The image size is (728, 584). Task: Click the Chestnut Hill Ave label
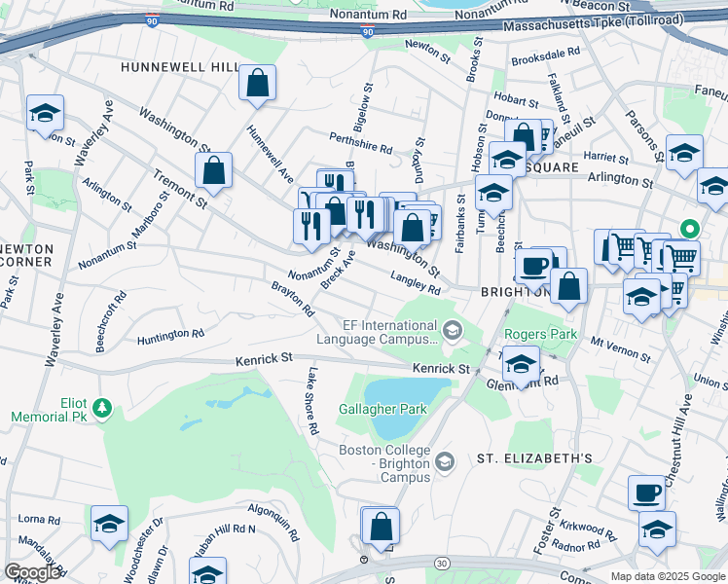[678, 441]
